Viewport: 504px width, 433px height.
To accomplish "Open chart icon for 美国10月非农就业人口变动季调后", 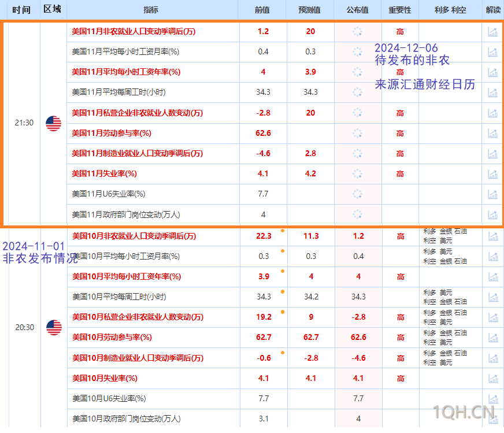I will tap(493, 236).
